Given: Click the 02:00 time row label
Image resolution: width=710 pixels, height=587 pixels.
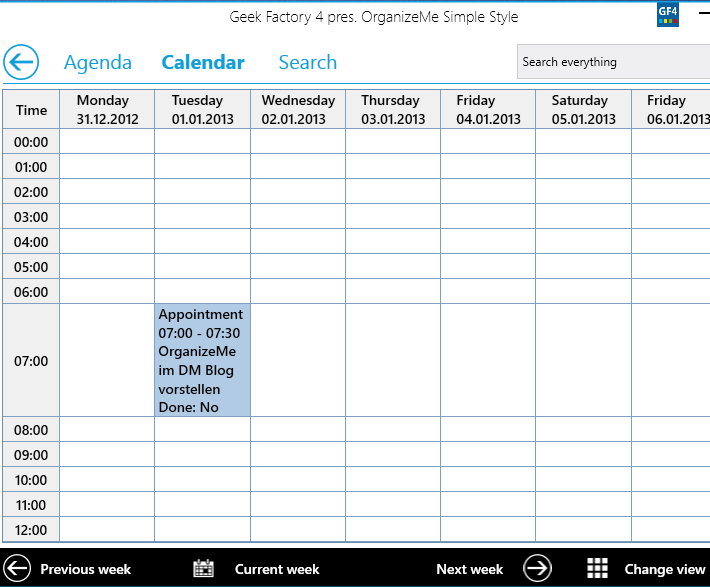Looking at the screenshot, I should coord(31,192).
